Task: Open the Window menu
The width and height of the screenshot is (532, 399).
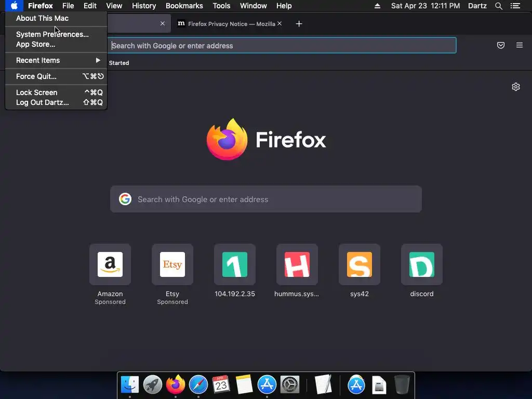Action: point(254,6)
